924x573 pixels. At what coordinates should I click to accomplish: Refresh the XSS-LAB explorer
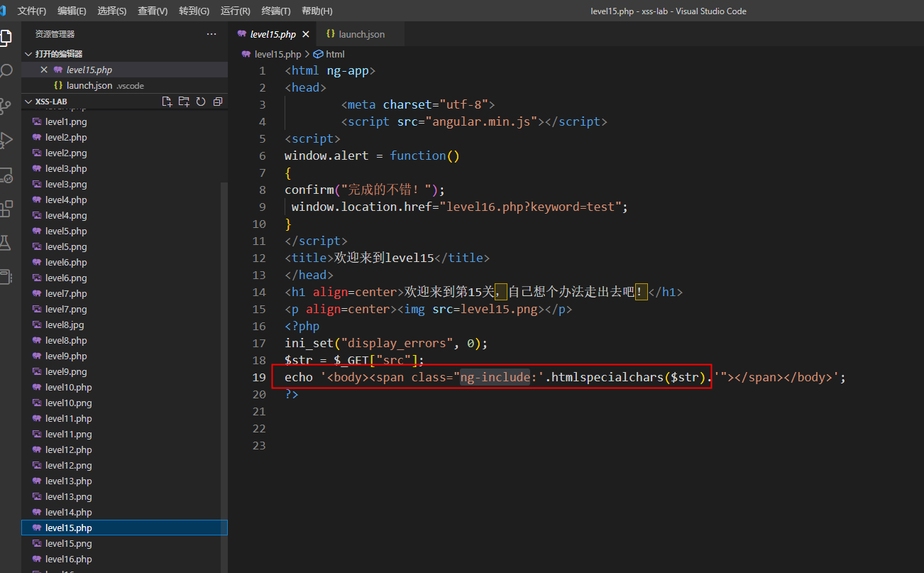coord(201,102)
